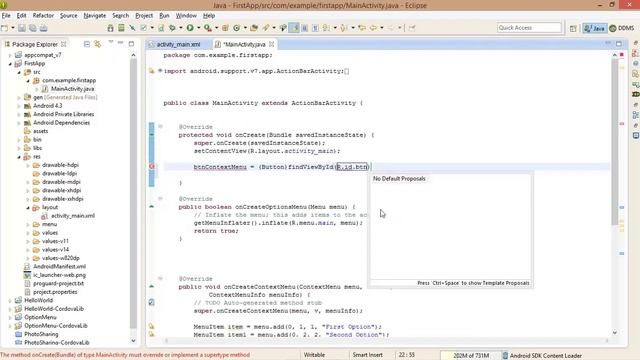The width and height of the screenshot is (640, 360).
Task: Select activity_main.xml under layout folder
Action: coord(73,216)
